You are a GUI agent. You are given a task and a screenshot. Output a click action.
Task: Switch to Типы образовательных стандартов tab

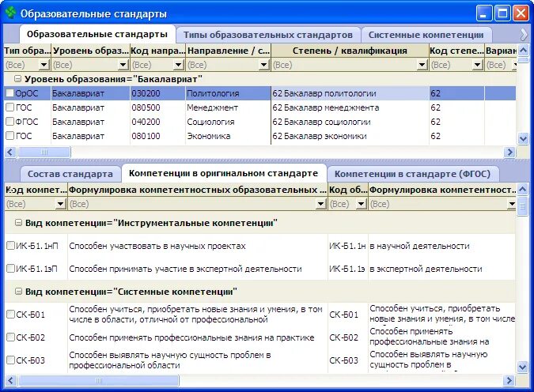(268, 35)
